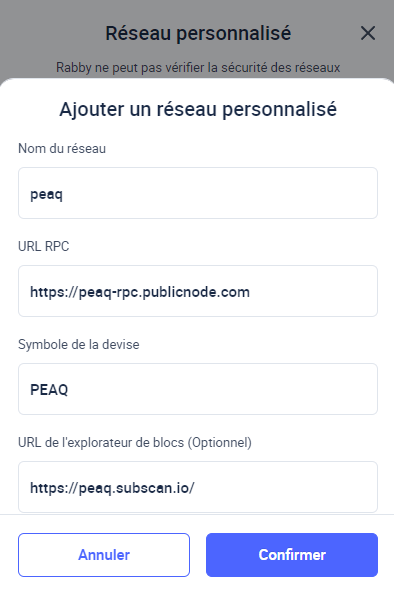Image resolution: width=394 pixels, height=591 pixels.
Task: Place the cursor in the text "peaq"
Action: pos(46,194)
